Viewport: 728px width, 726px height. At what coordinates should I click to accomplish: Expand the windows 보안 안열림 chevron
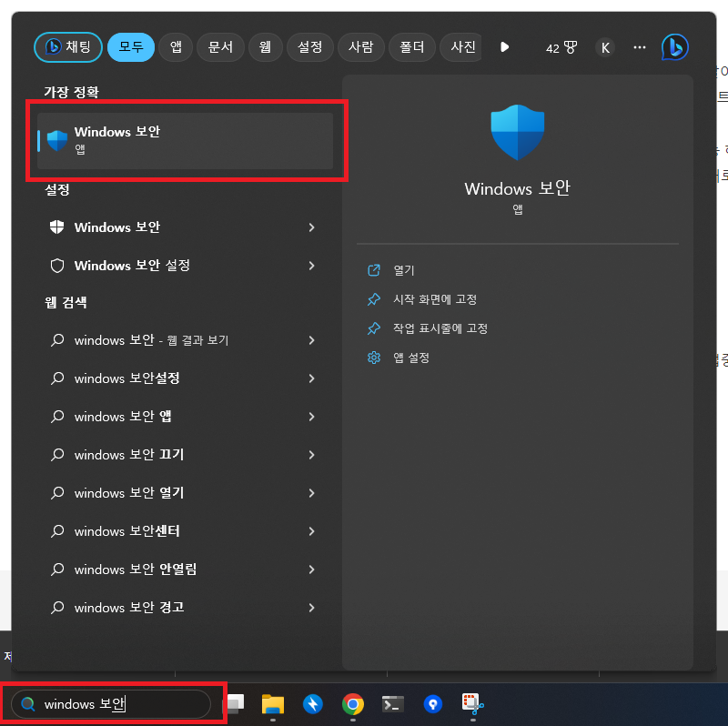[x=311, y=570]
